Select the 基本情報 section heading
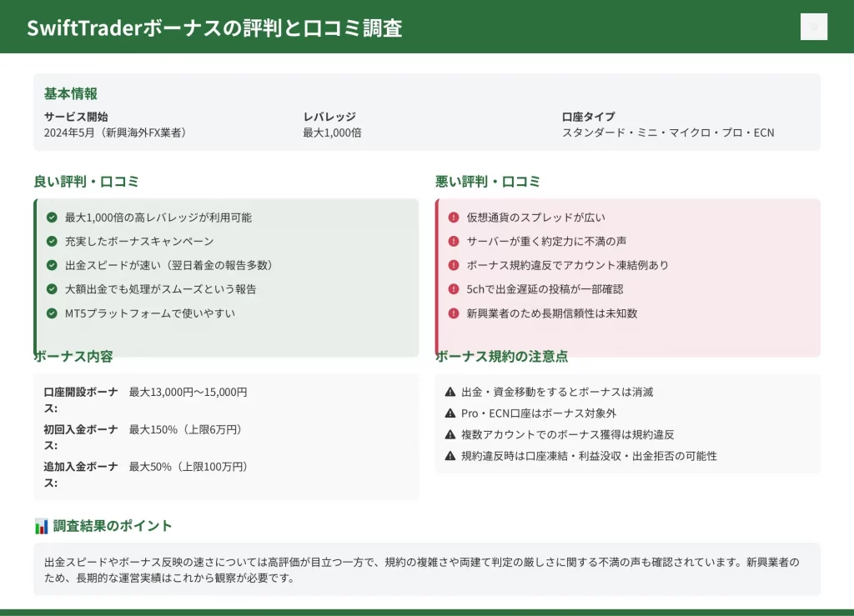 point(71,93)
